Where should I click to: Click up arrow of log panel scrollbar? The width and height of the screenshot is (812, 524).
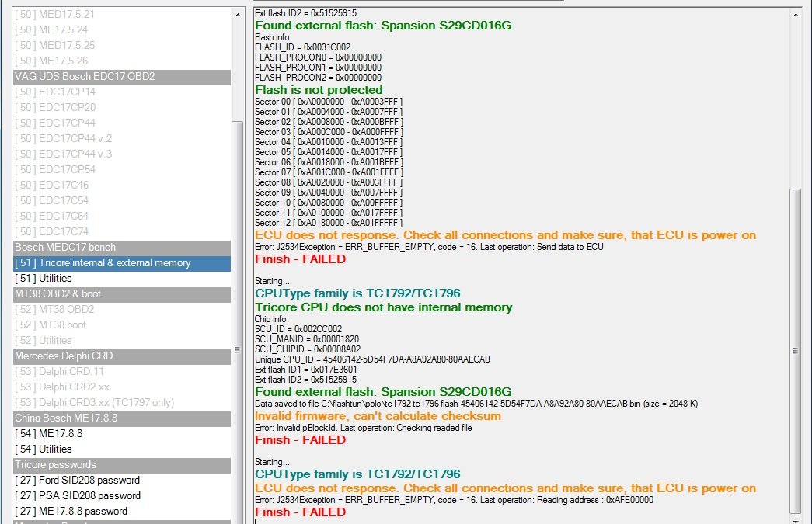pos(795,14)
